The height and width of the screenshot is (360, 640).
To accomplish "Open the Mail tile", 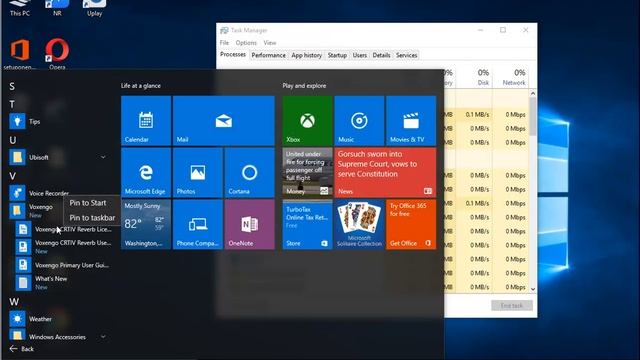I will pyautogui.click(x=224, y=120).
